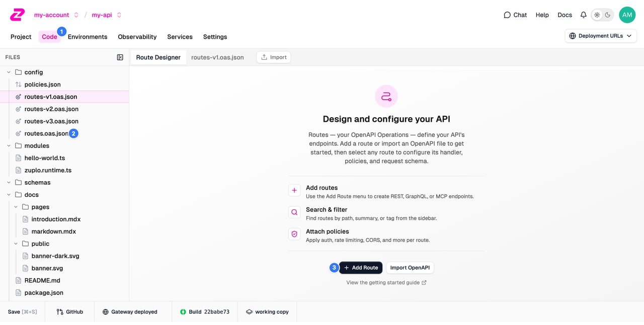The width and height of the screenshot is (644, 325).
Task: Open the notifications bell
Action: click(584, 15)
